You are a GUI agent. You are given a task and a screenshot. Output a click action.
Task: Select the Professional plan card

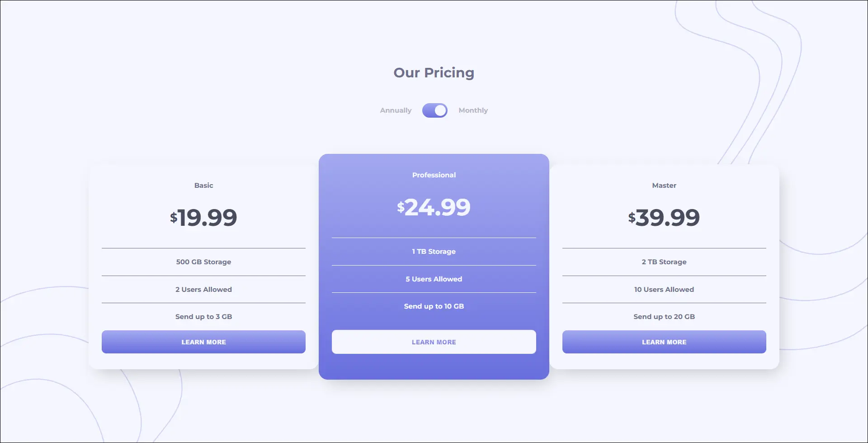(434, 208)
